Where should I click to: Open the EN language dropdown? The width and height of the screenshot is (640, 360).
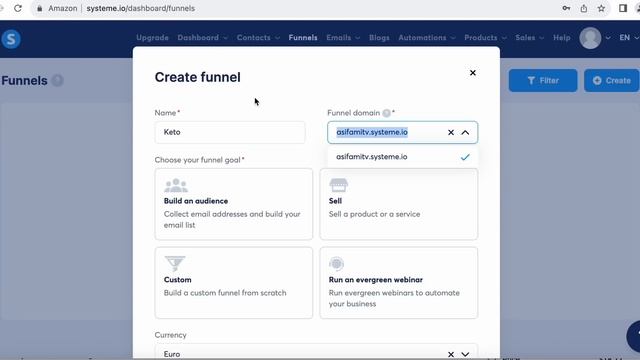(x=629, y=38)
